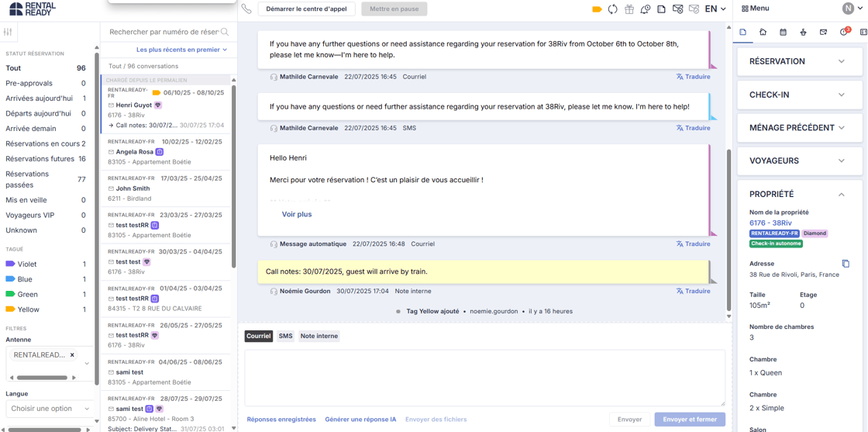Click the envelope with X icon

pos(678,9)
